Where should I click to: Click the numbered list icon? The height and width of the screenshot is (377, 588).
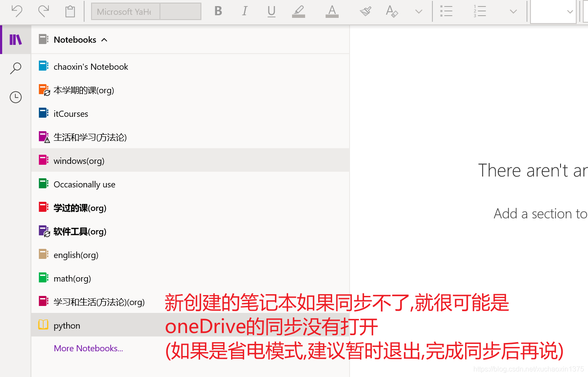point(479,11)
